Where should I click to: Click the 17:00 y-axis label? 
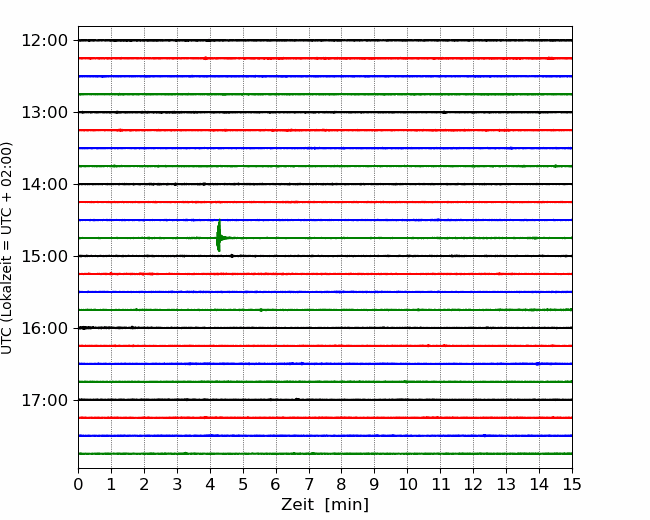click(45, 400)
